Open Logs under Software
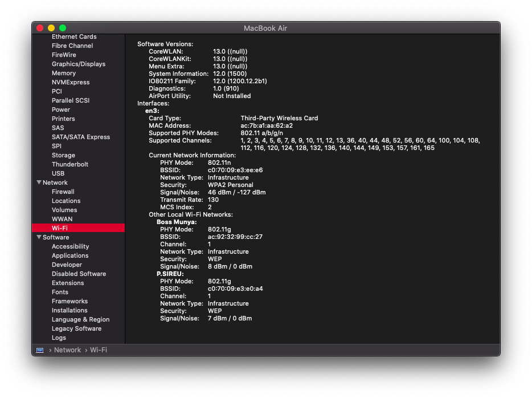This screenshot has height=398, width=532. click(x=59, y=338)
